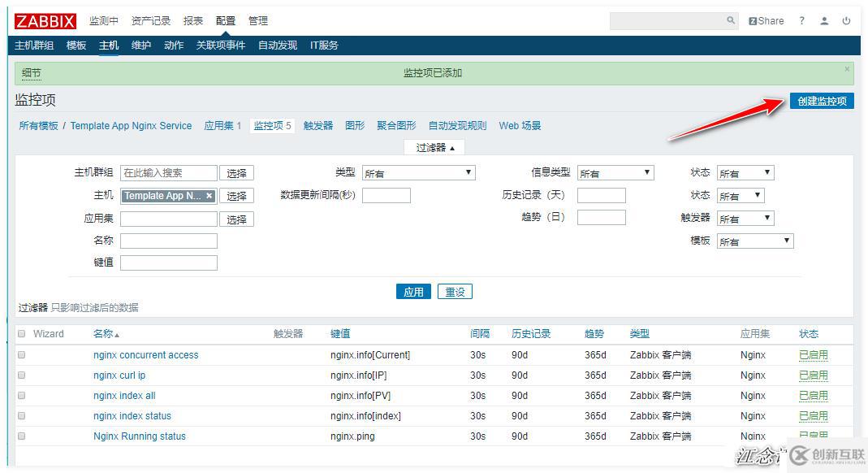Viewport: 868px width, 473px height.
Task: Go to 维护 submenu
Action: click(x=141, y=46)
